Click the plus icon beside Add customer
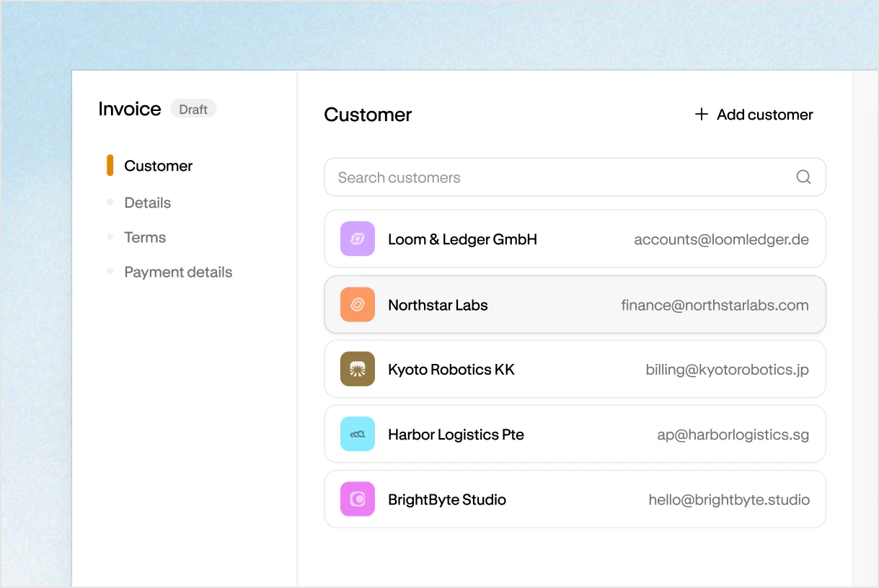The height and width of the screenshot is (588, 879). point(701,115)
